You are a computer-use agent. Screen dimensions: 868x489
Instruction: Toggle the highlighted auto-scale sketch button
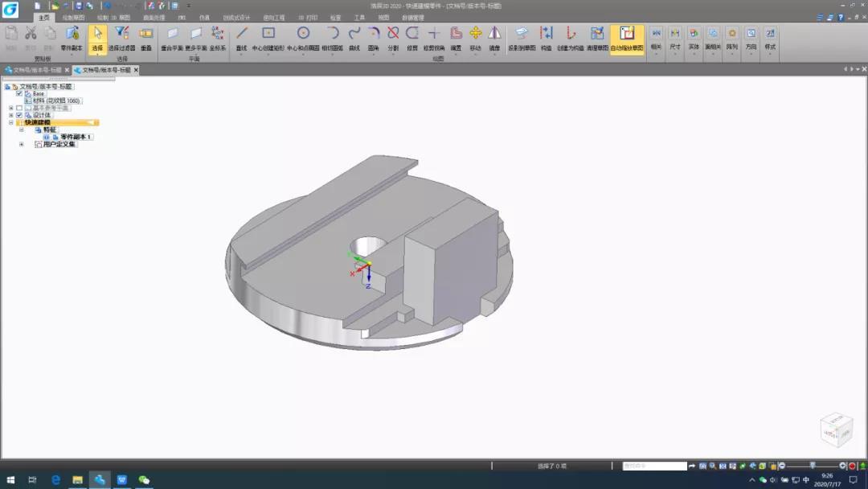pos(627,39)
